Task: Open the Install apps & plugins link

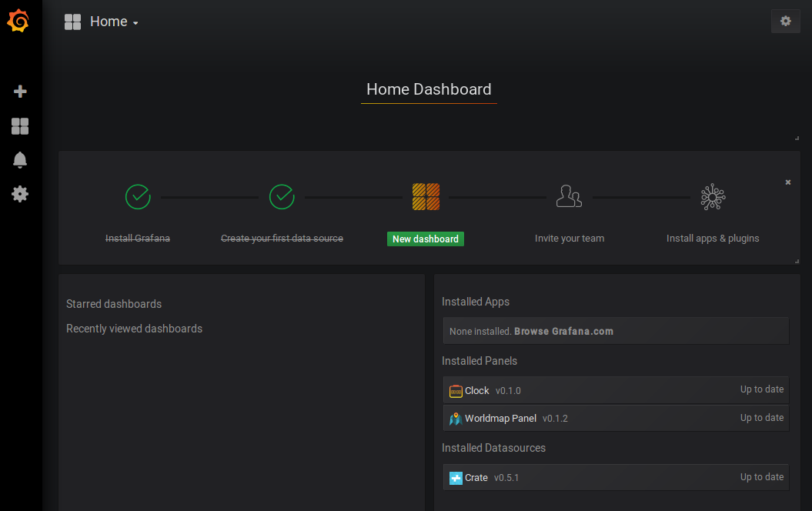Action: [x=713, y=238]
